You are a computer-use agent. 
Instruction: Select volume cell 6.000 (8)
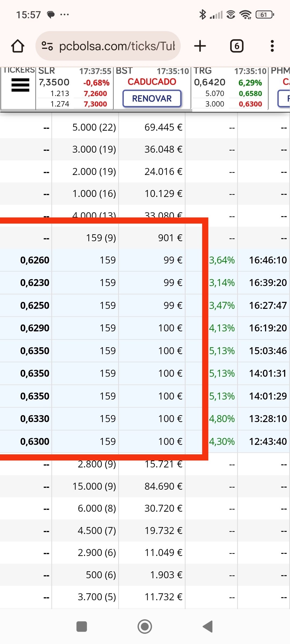point(97,508)
